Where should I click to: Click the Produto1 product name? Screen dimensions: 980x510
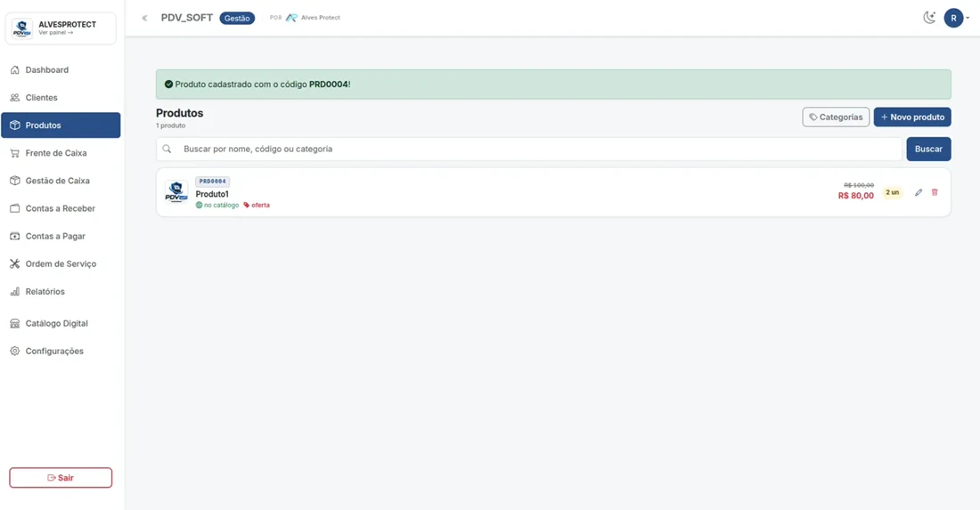(x=212, y=194)
